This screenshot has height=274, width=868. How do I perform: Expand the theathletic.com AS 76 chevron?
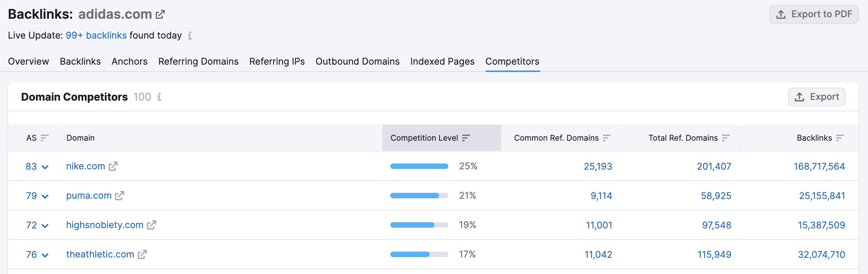tap(45, 255)
